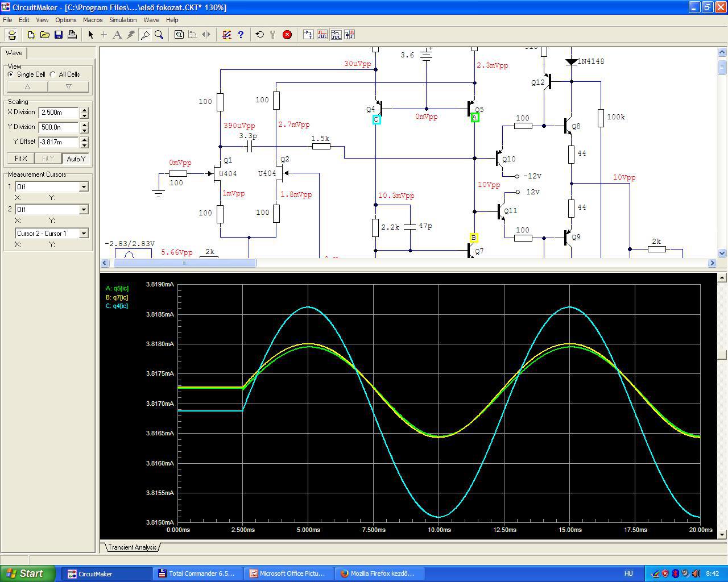Click the Y Offset input field
The image size is (728, 582).
point(59,142)
